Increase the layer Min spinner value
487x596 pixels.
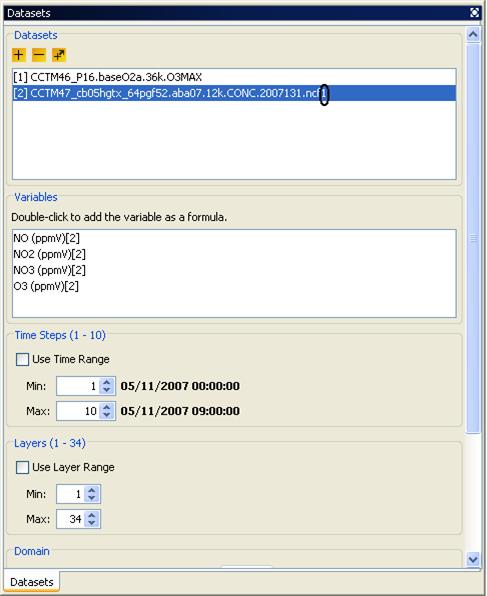pyautogui.click(x=92, y=490)
